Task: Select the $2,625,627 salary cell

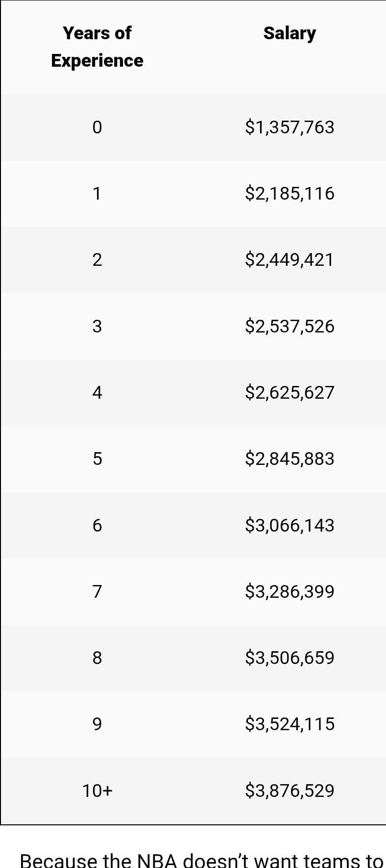Action: 289,393
